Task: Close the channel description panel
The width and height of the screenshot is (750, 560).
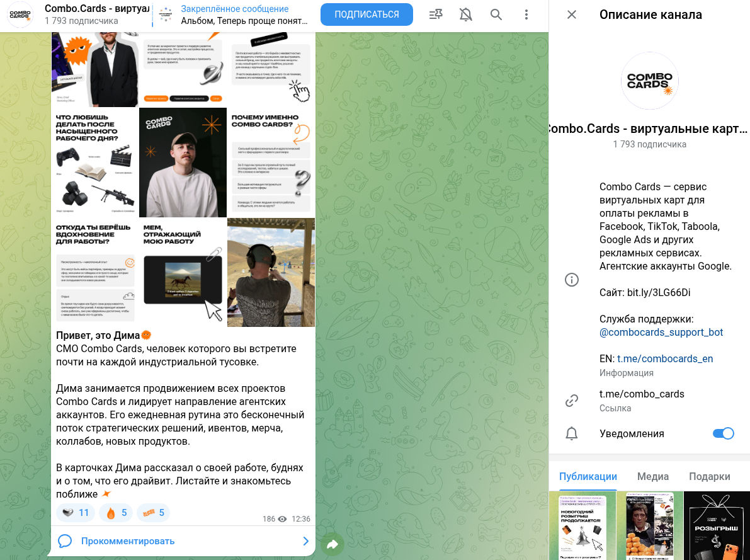Action: 572,15
